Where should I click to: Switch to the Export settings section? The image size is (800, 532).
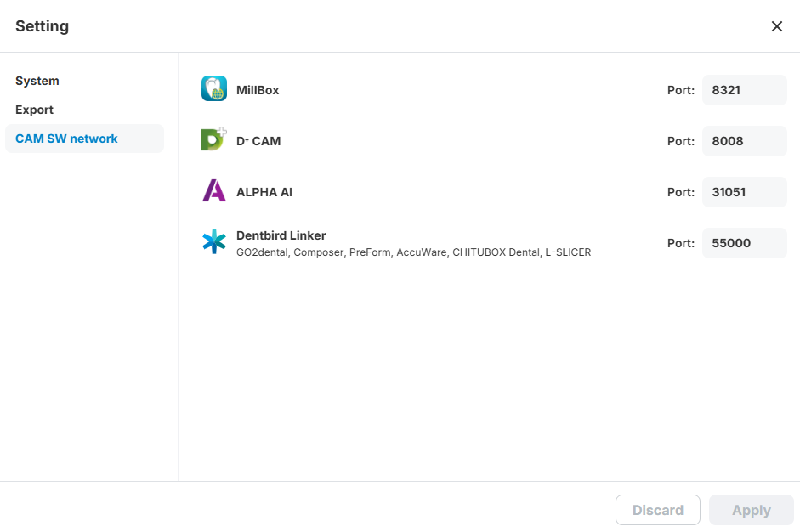click(x=35, y=110)
